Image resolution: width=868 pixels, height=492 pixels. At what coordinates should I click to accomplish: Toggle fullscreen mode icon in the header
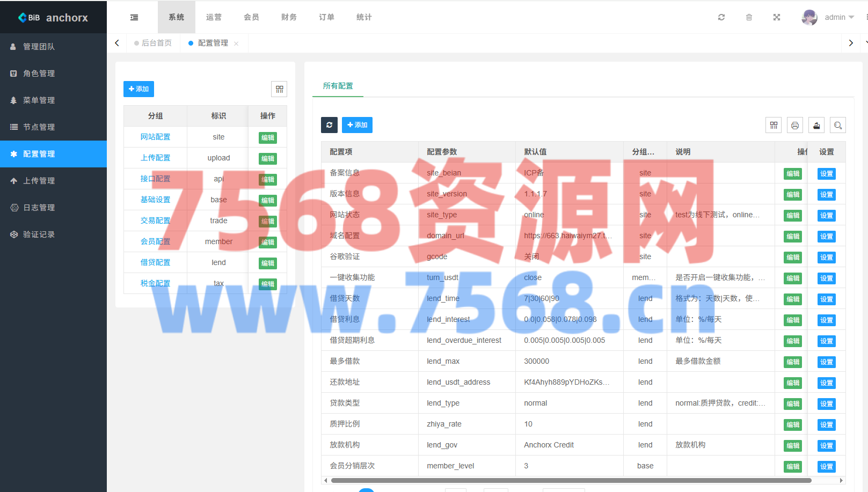click(x=776, y=17)
